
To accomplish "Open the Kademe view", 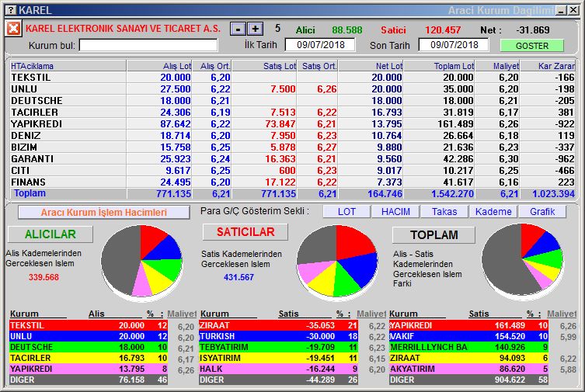I will 493,212.
